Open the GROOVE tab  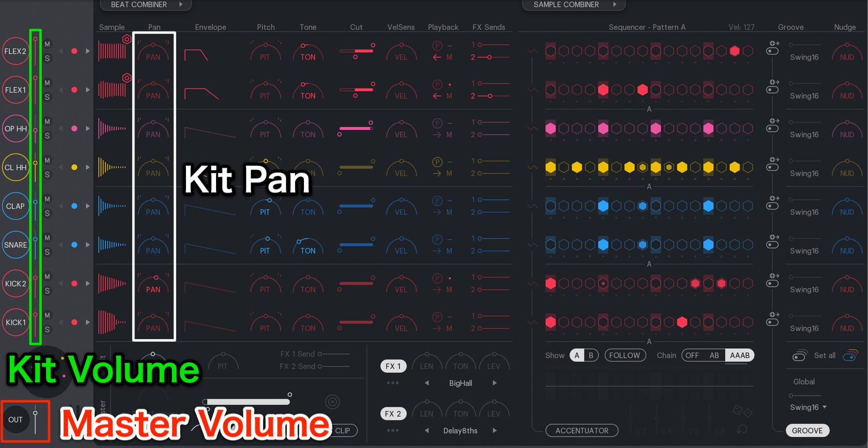coord(807,431)
